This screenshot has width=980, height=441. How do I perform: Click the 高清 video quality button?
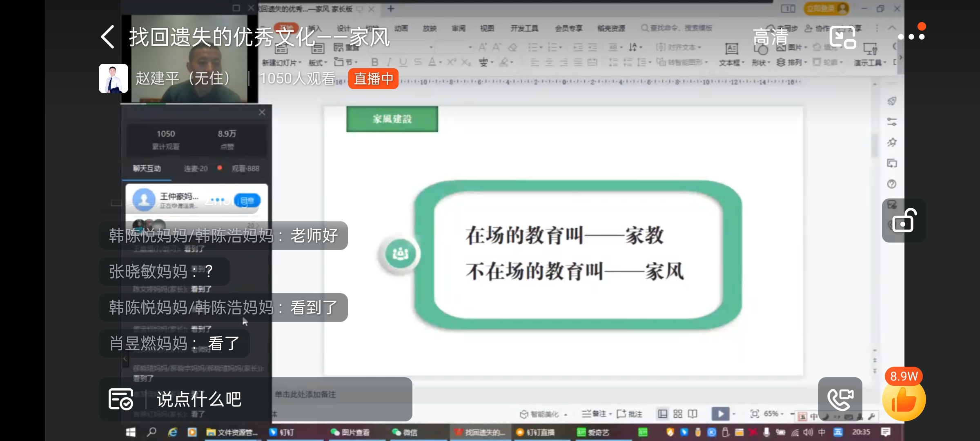(x=770, y=37)
